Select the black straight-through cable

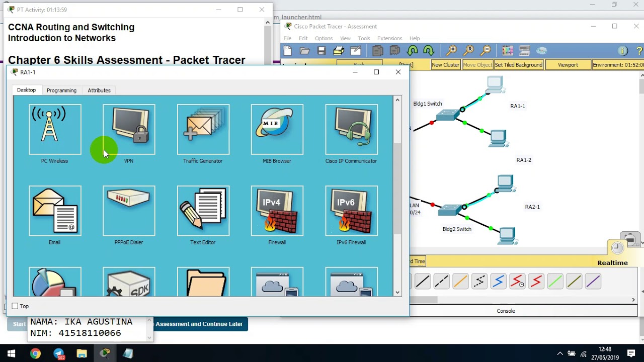423,282
